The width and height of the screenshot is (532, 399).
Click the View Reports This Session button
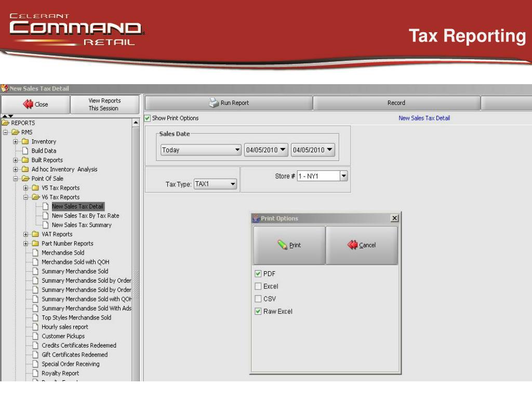[104, 104]
